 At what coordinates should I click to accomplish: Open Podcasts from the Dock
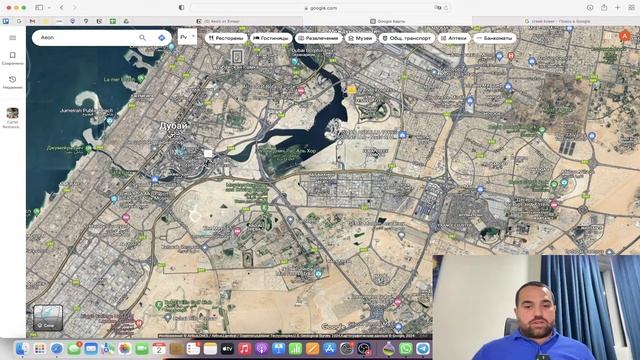pyautogui.click(x=261, y=349)
